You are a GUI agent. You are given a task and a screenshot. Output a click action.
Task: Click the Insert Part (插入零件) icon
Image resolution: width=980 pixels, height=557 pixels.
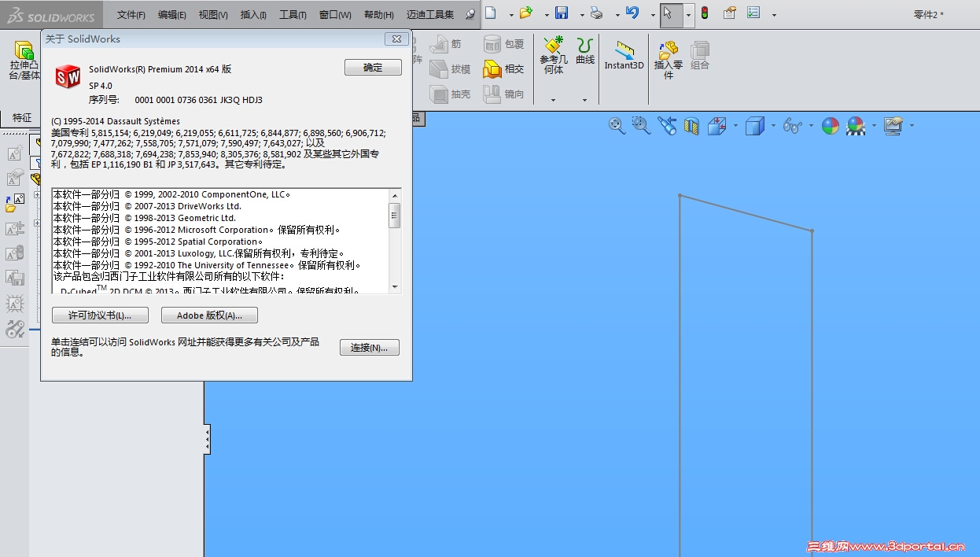pyautogui.click(x=669, y=60)
